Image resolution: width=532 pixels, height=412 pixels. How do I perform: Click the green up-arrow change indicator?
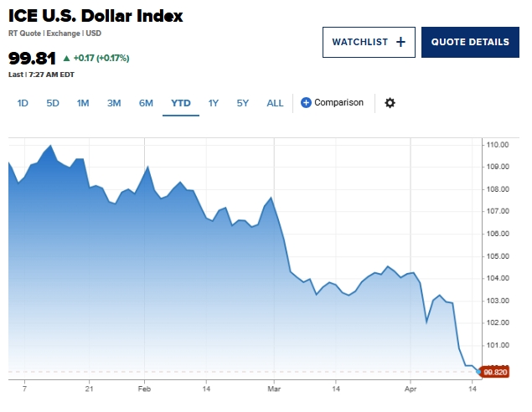67,59
